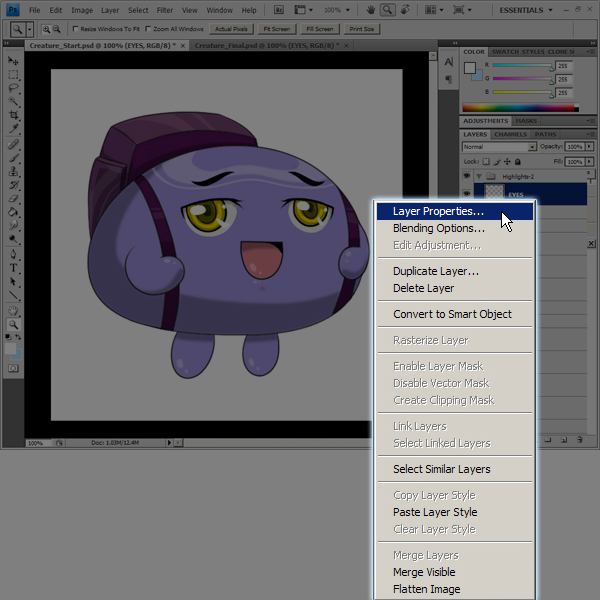This screenshot has height=600, width=600.
Task: Select the Brush tool
Action: point(13,158)
